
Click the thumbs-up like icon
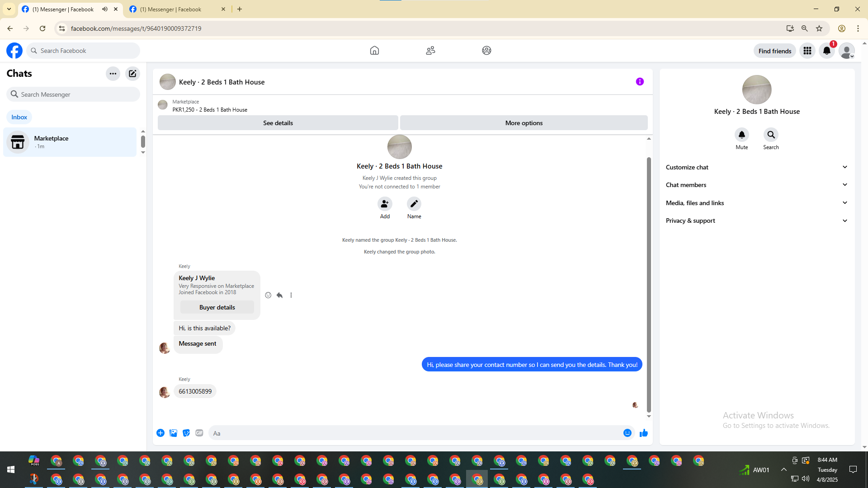click(x=644, y=433)
